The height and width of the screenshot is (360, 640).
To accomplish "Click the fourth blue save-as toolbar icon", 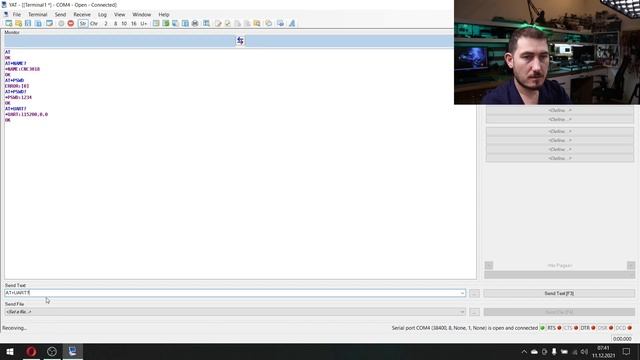I will (38, 23).
